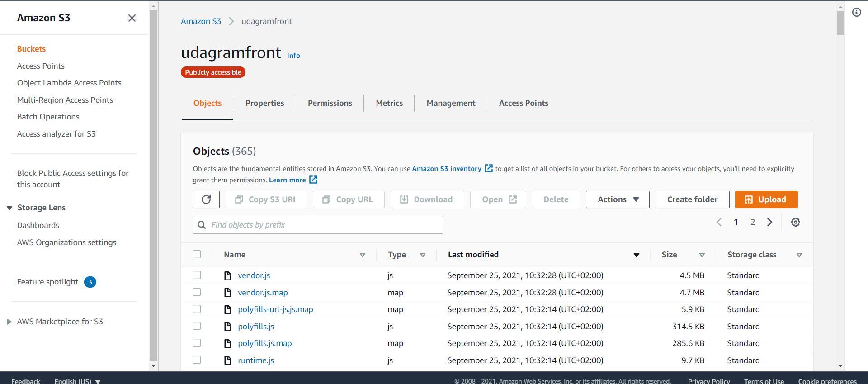Click external link icon after Learn more
Viewport: 868px width, 384px height.
click(x=313, y=180)
